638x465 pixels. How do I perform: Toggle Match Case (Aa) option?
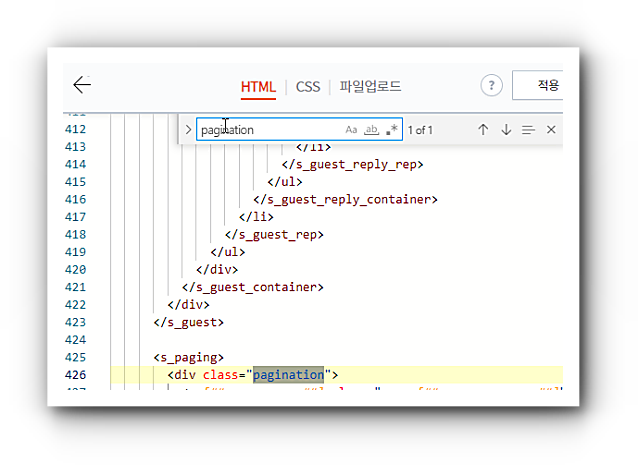tap(351, 130)
